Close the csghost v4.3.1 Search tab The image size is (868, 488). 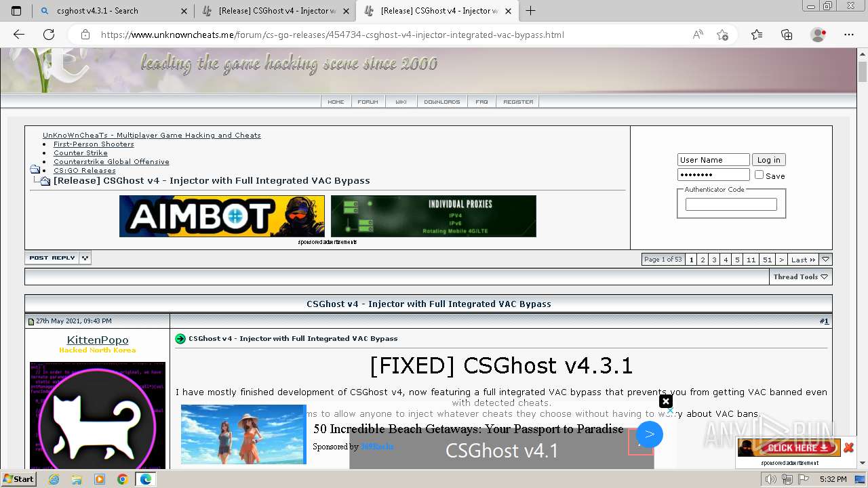(x=184, y=11)
